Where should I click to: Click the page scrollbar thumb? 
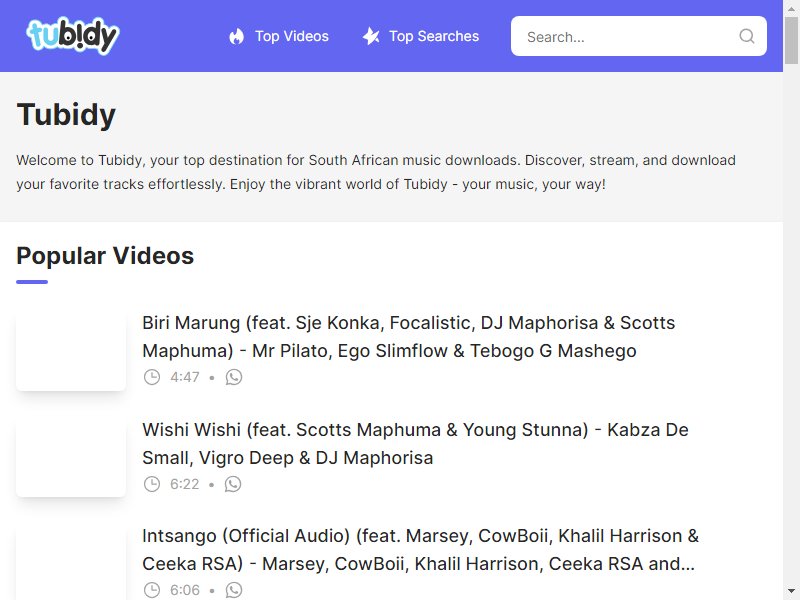(x=791, y=41)
